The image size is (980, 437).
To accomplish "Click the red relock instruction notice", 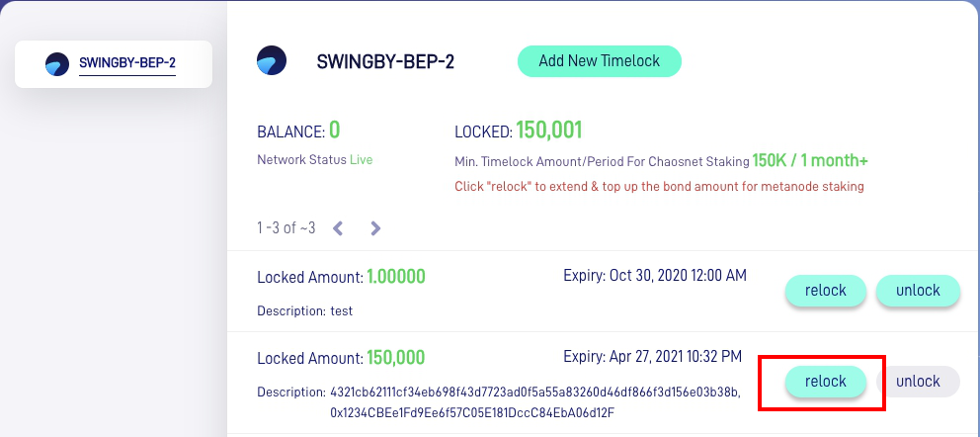I will click(659, 186).
